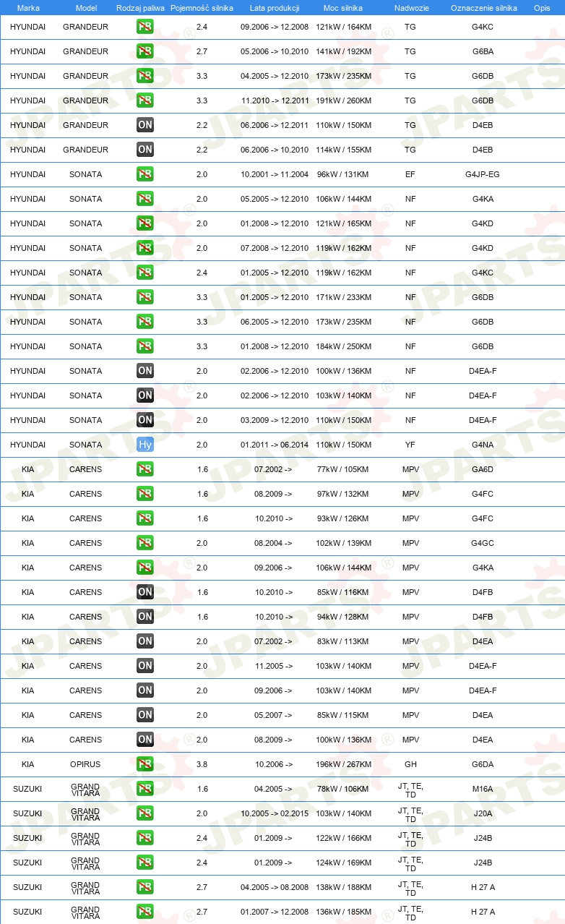
Task: Click the Lata produkcji column header
Action: (x=275, y=8)
